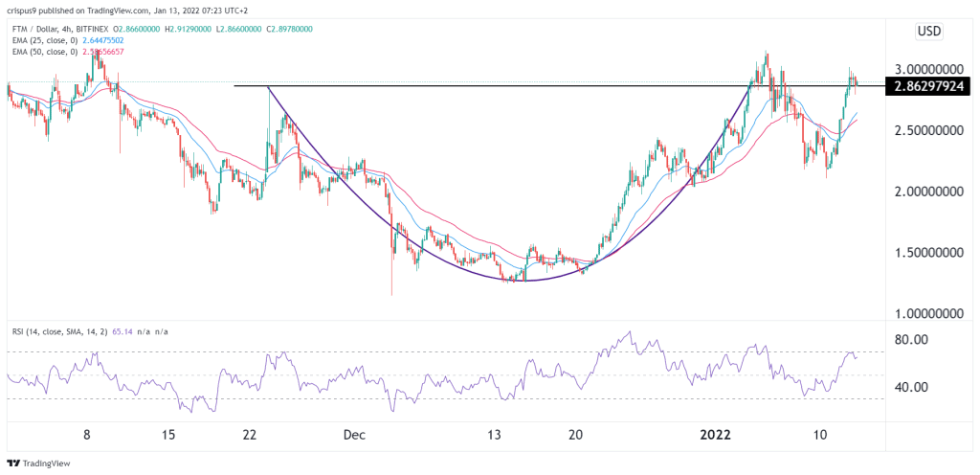
Task: Click the 13 date label on time axis
Action: (495, 435)
